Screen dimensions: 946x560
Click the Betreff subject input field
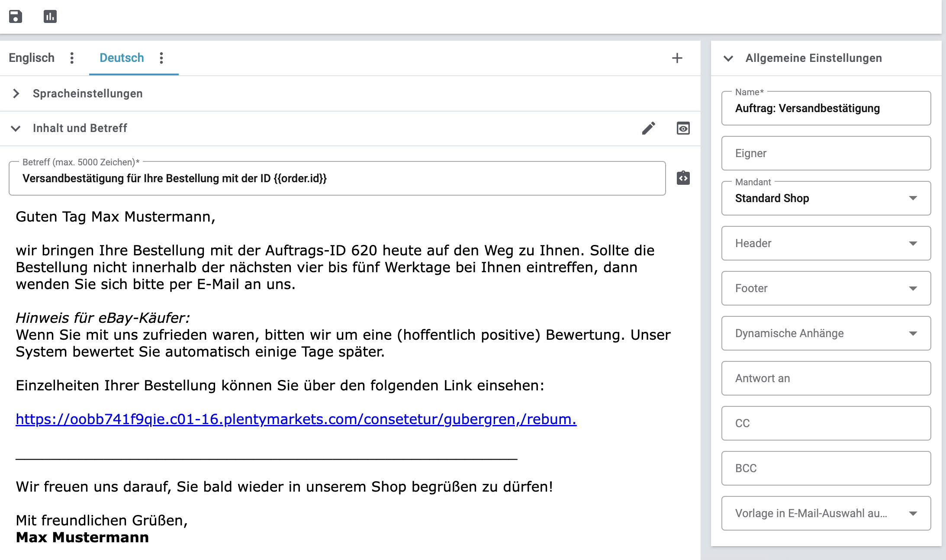point(337,178)
